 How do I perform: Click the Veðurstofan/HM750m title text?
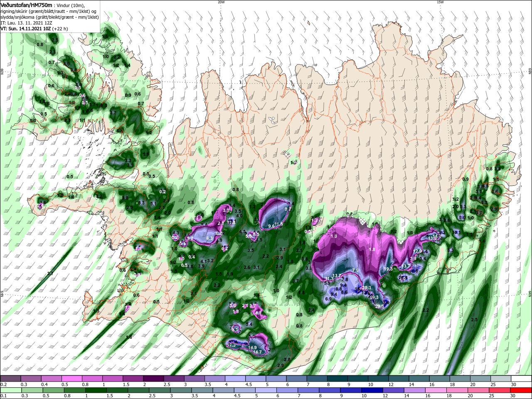(26, 5)
